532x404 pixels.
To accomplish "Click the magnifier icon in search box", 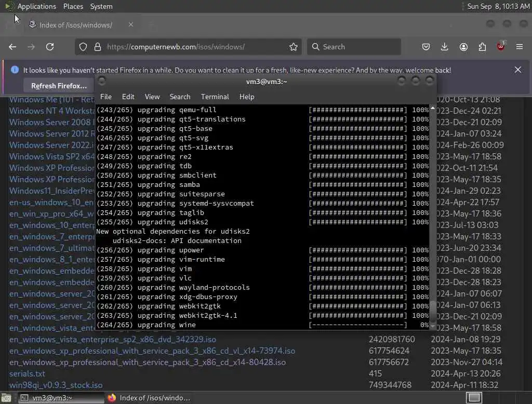I will tap(315, 47).
